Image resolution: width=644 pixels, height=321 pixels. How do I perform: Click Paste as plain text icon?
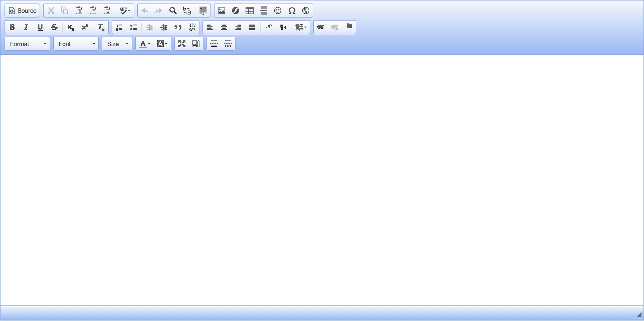(93, 11)
